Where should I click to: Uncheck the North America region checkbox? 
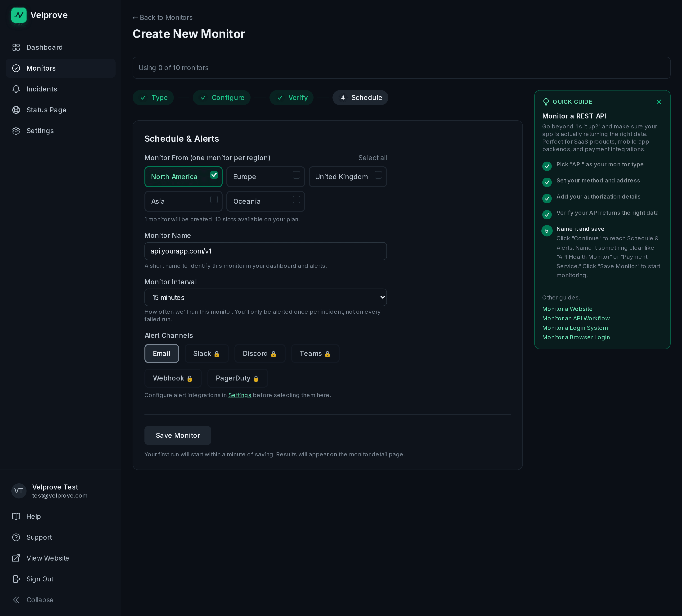[214, 175]
